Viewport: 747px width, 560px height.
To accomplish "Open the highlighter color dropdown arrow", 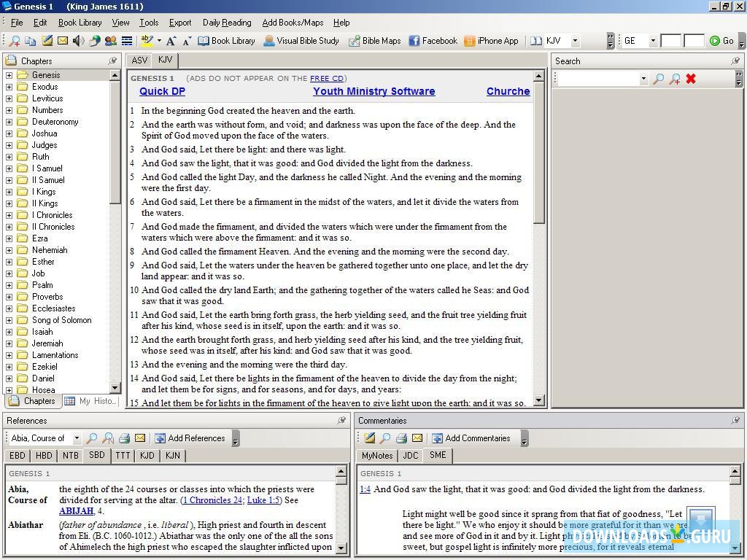I will 159,41.
